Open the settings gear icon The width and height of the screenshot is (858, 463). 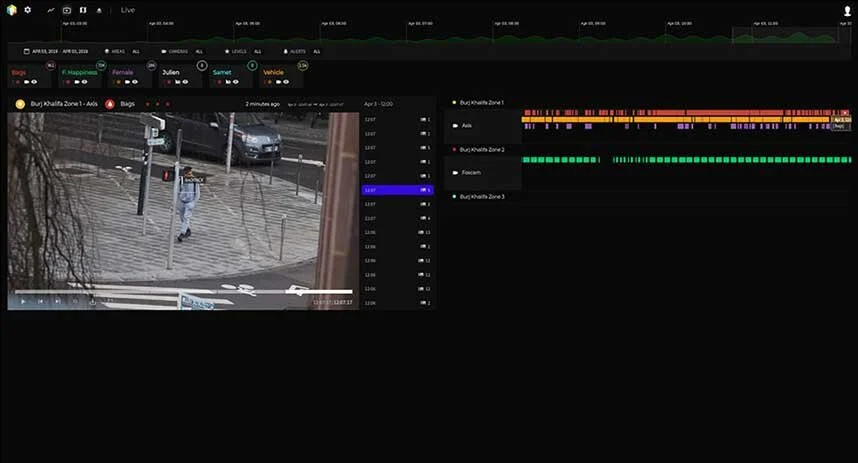click(x=28, y=10)
